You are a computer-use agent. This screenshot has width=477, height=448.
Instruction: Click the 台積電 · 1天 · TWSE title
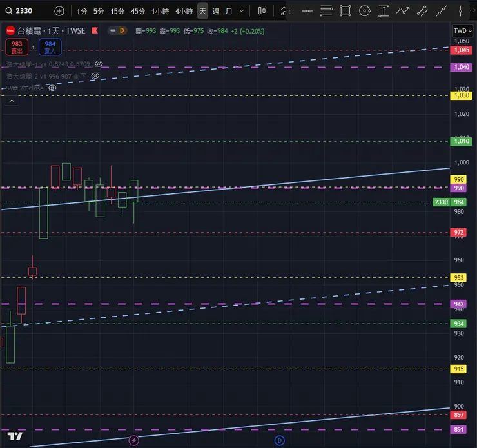point(52,31)
